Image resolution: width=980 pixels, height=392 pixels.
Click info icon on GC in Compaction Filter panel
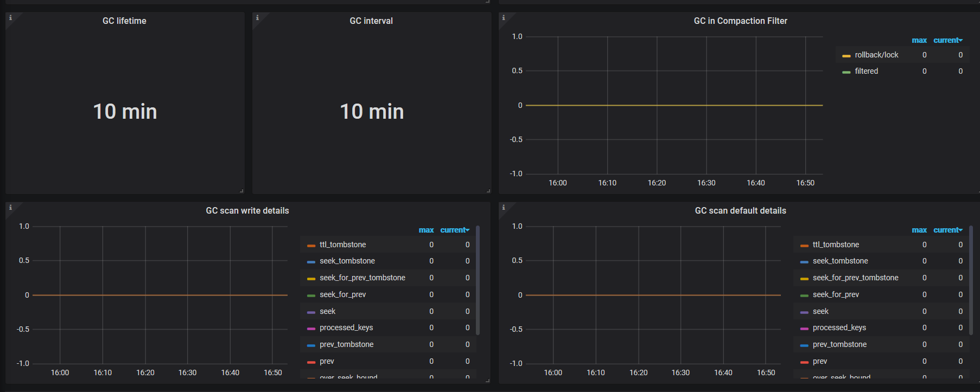point(504,18)
